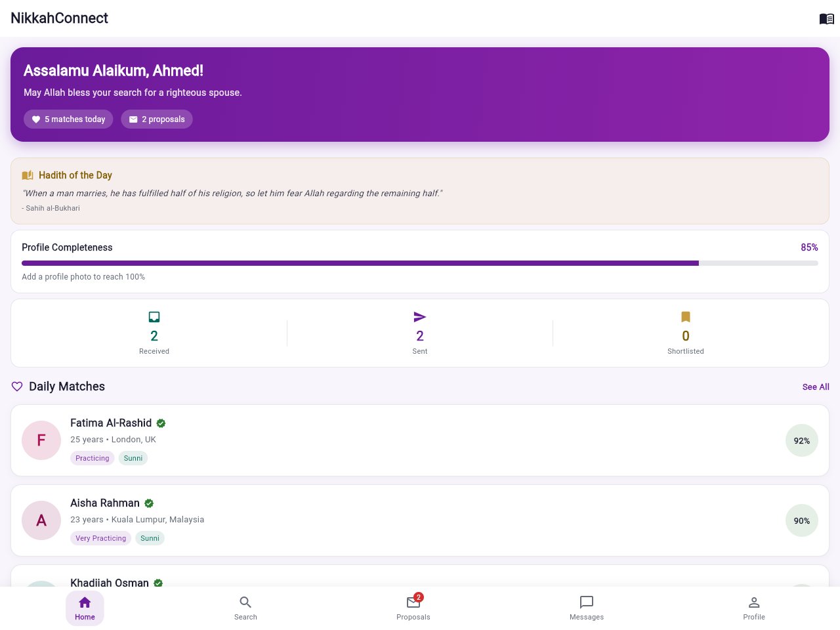840x630 pixels.
Task: Click Fatima's avatar with letter F
Action: click(x=41, y=440)
